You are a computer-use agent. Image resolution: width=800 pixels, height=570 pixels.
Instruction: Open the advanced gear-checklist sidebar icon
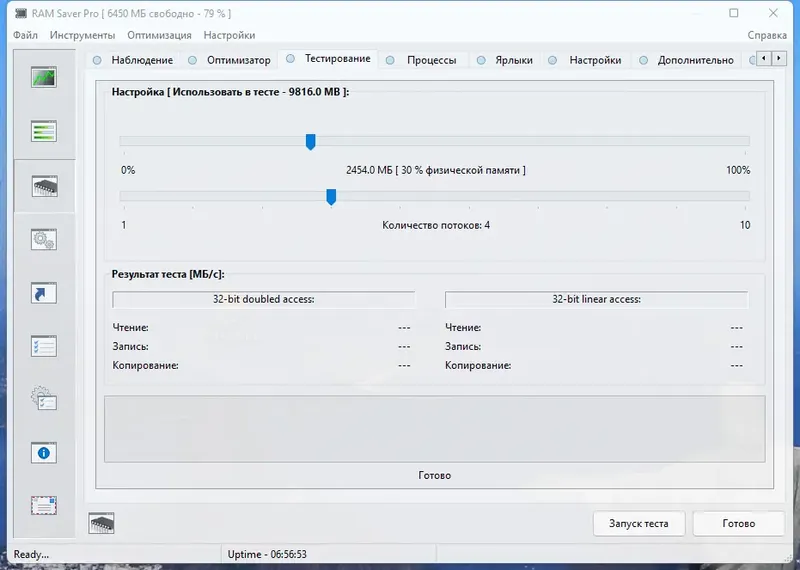44,399
